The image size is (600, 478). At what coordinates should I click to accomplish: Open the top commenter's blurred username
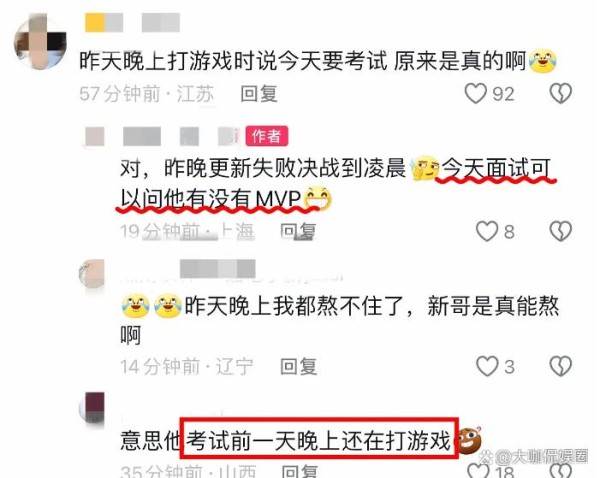[x=132, y=22]
